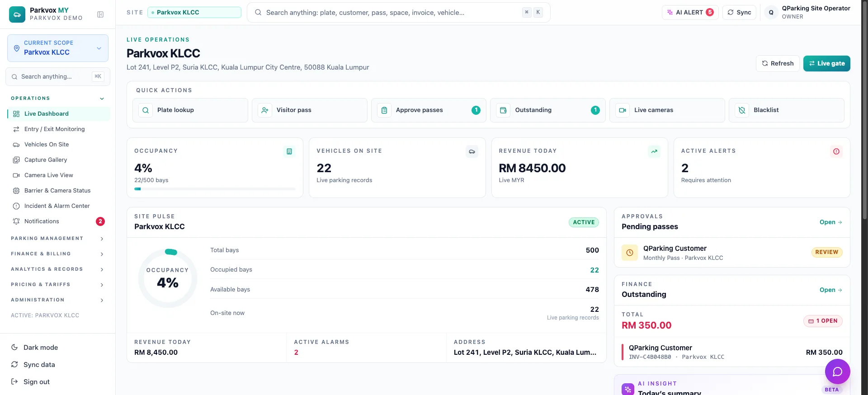The height and width of the screenshot is (395, 868).
Task: Open Pending passes via Open link
Action: pos(831,222)
